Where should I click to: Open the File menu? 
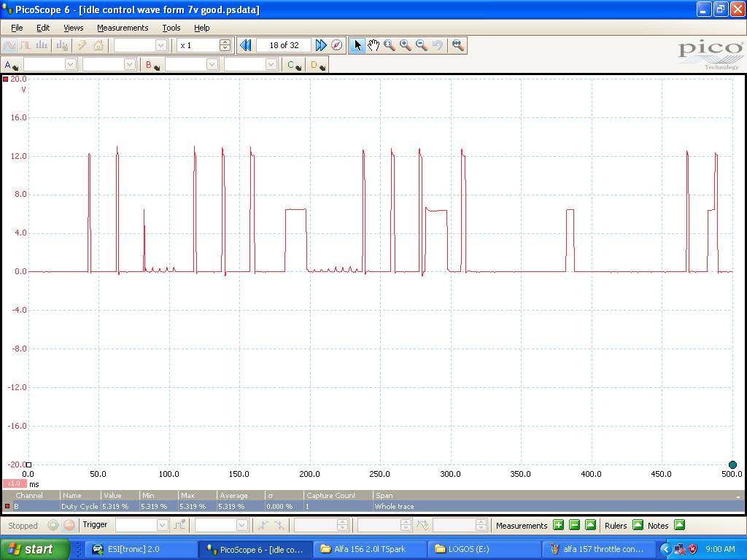(x=17, y=28)
